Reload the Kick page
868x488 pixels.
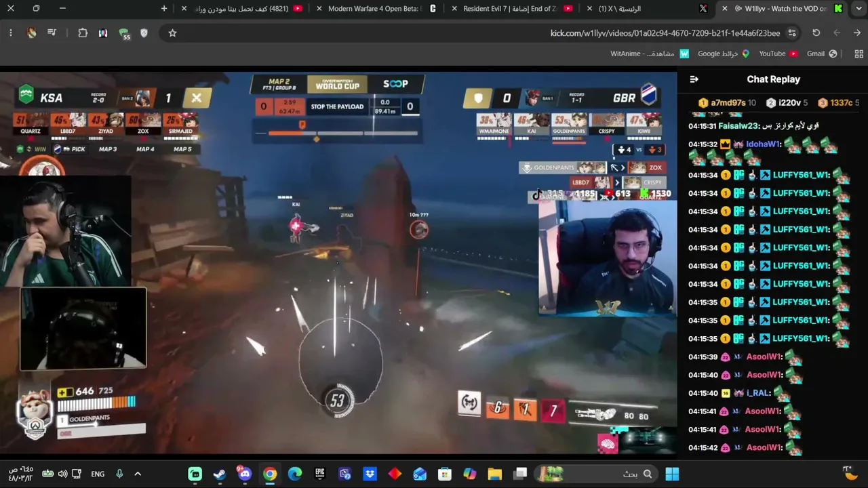pos(816,33)
